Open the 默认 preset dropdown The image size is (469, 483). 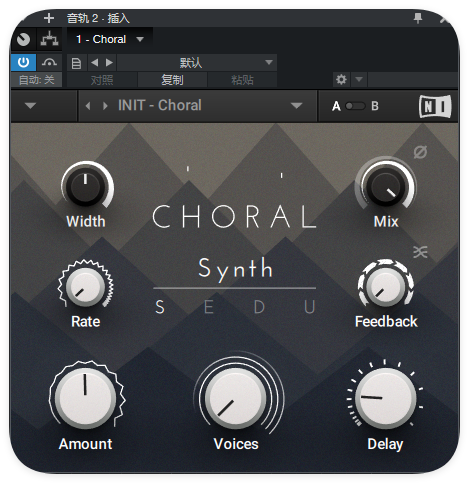click(197, 62)
